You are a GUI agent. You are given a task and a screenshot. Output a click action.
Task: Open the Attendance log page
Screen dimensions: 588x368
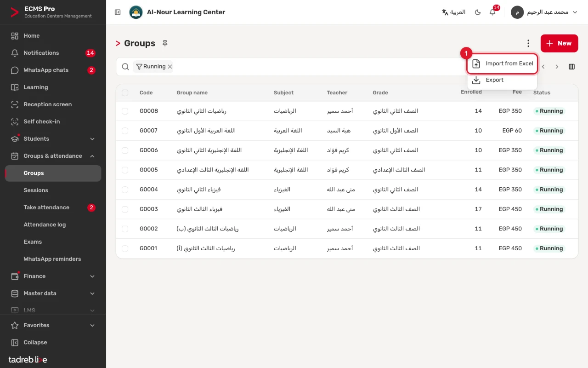[x=53, y=225]
